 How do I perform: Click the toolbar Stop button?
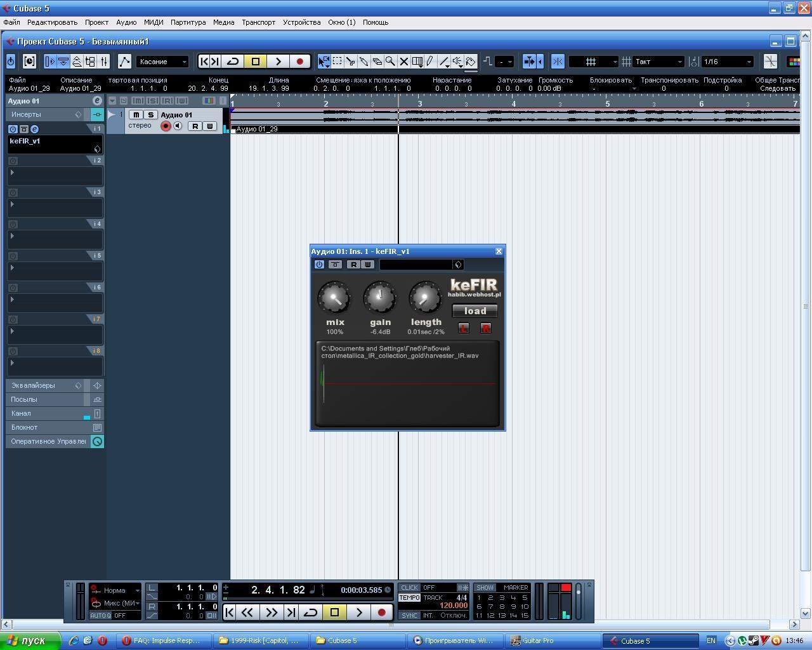[x=256, y=62]
